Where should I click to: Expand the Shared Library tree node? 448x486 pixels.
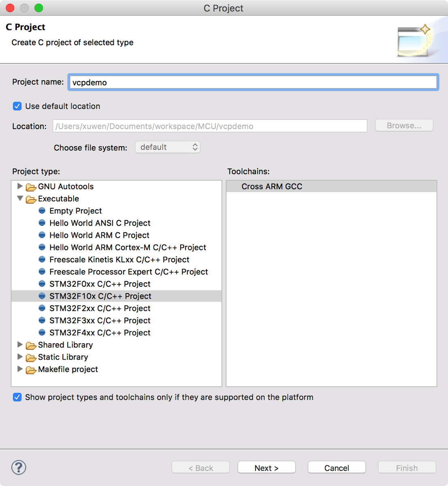(20, 345)
